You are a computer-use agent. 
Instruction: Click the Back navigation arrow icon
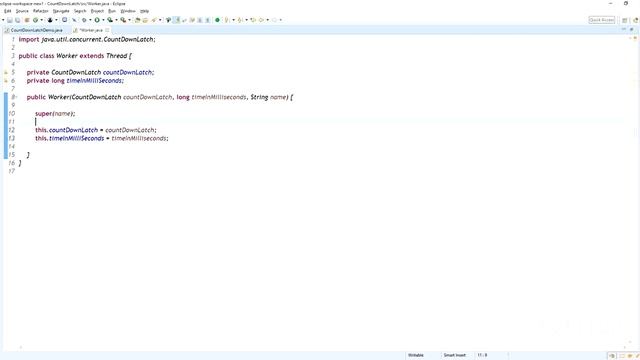pos(261,20)
